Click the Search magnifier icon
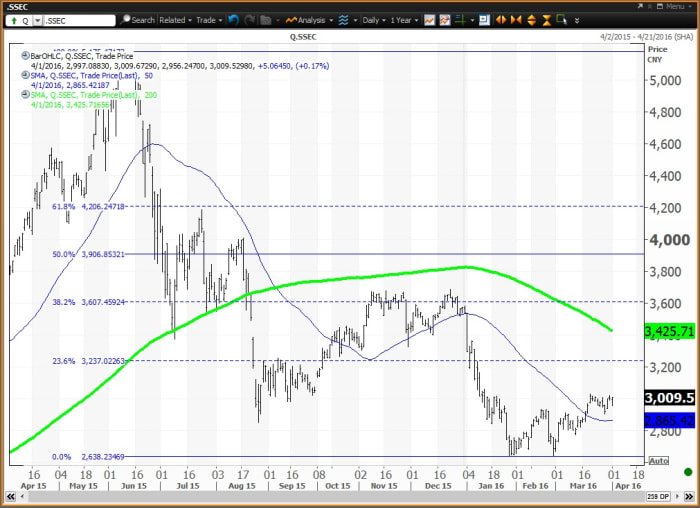This screenshot has height=508, width=700. pyautogui.click(x=126, y=19)
